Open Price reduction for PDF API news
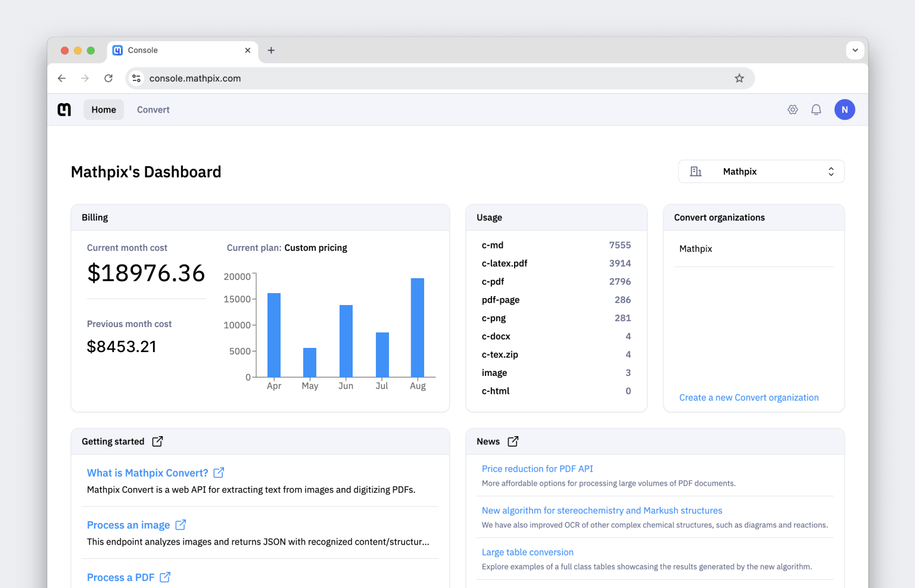This screenshot has height=588, width=915. 537,469
